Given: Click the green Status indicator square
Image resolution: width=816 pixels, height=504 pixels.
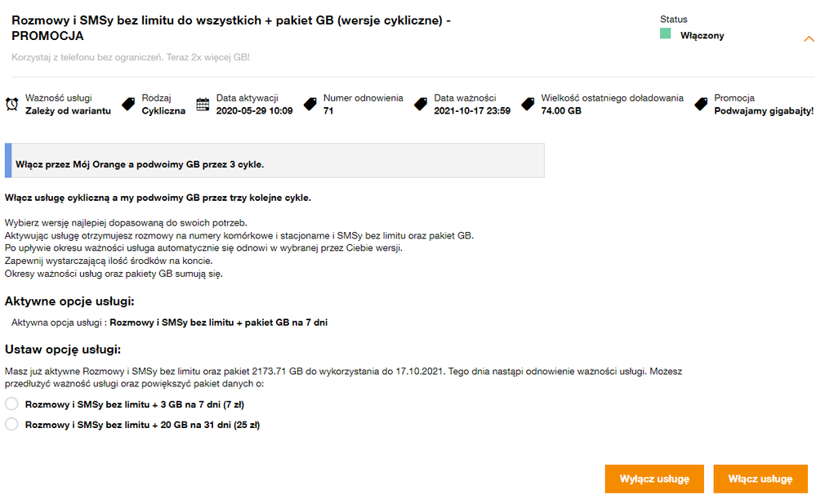Looking at the screenshot, I should pyautogui.click(x=666, y=34).
